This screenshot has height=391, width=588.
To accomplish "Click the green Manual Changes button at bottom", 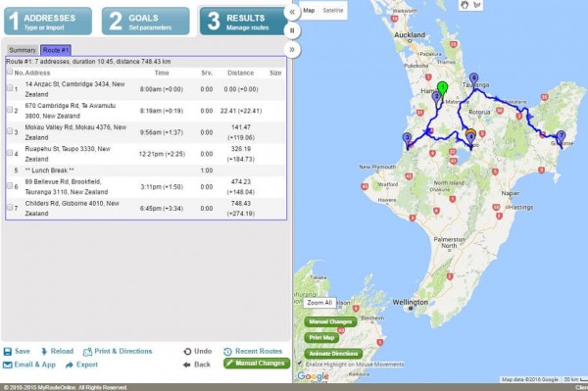I will tap(257, 364).
